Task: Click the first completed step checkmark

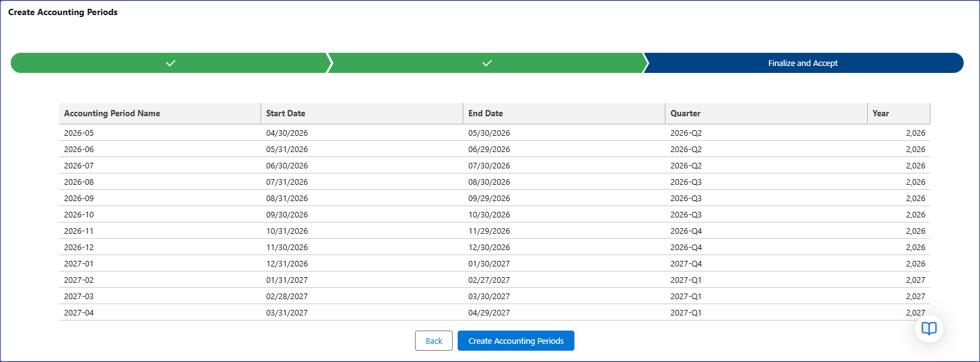Action: click(x=170, y=63)
